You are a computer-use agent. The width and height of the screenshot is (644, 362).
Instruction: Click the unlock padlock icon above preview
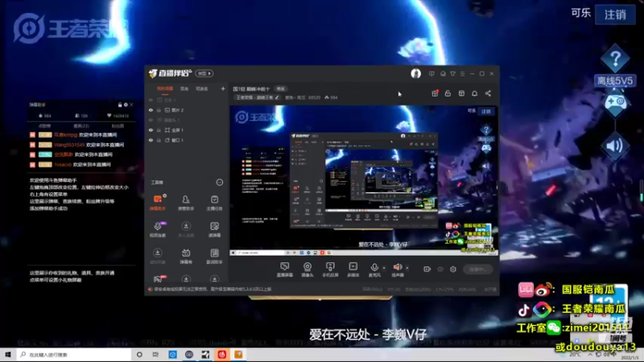click(x=448, y=93)
